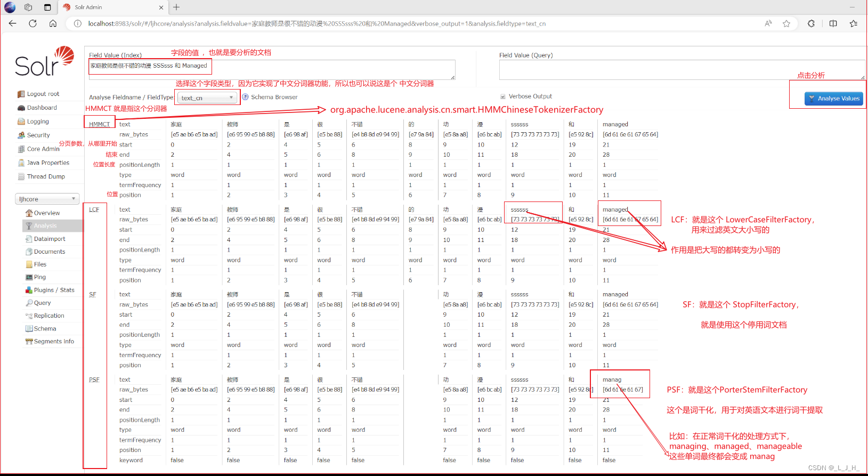Click the Field Value (Index) text area
This screenshot has height=476, width=868.
272,70
